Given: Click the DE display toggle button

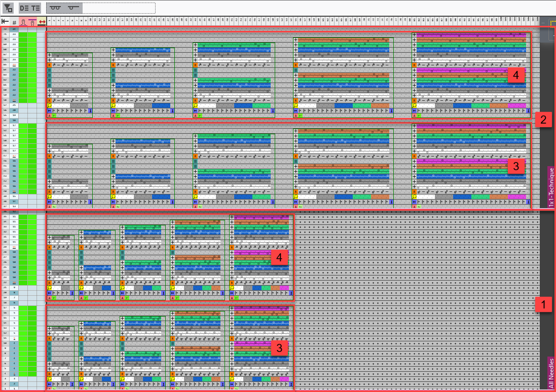Looking at the screenshot, I should pyautogui.click(x=24, y=8).
